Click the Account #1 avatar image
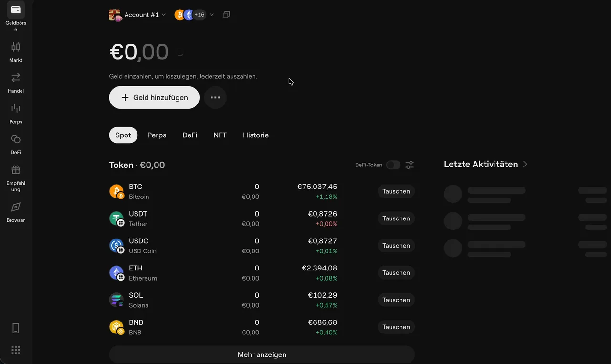 116,15
